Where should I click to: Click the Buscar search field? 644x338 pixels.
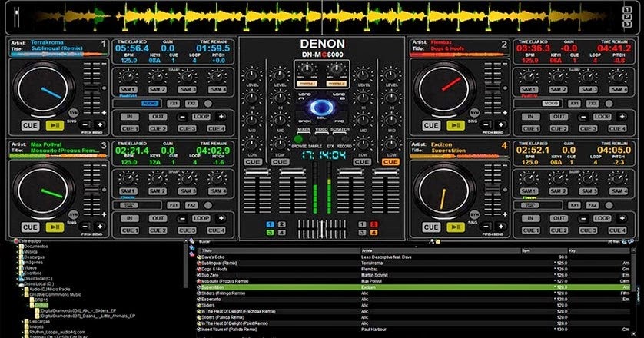(312, 242)
